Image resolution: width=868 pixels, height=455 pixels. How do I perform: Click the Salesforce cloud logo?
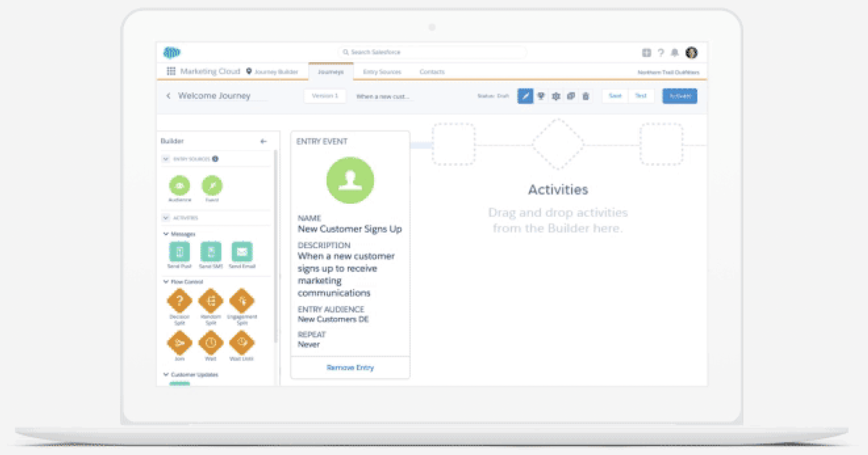172,53
